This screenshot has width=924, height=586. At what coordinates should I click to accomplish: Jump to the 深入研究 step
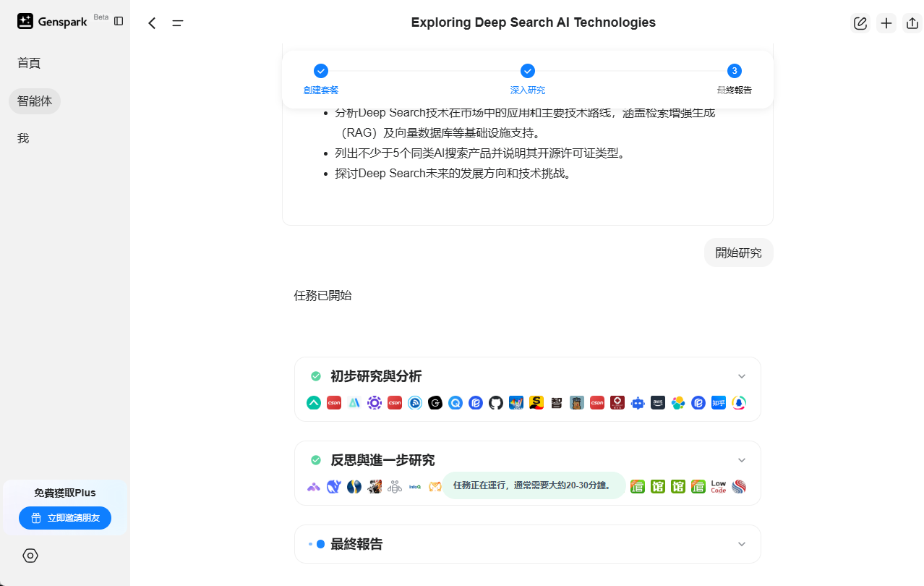click(528, 80)
